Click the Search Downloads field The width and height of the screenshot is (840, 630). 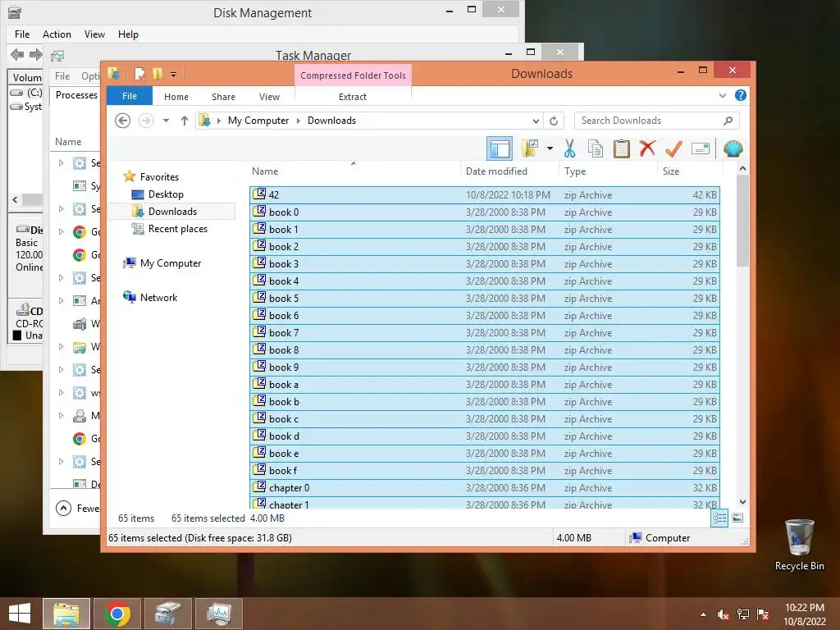pyautogui.click(x=657, y=121)
